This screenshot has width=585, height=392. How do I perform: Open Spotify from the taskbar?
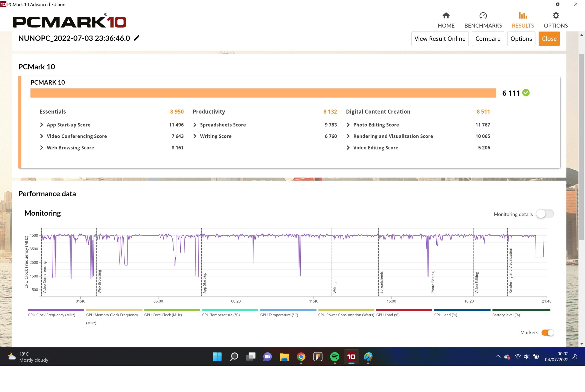[x=335, y=357]
